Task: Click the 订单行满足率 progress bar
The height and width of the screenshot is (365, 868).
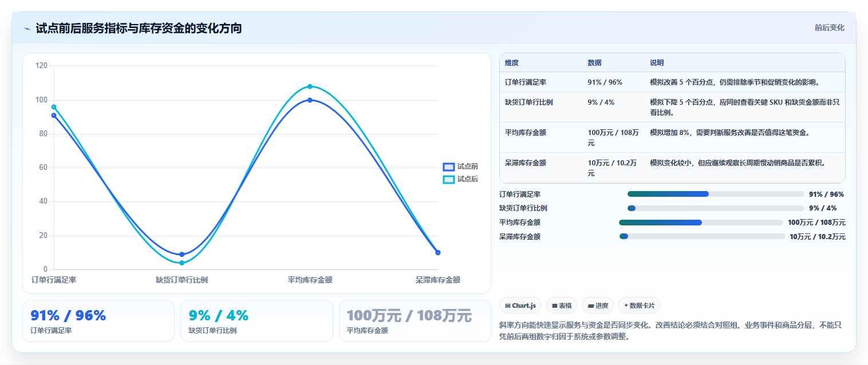Action: click(x=716, y=194)
